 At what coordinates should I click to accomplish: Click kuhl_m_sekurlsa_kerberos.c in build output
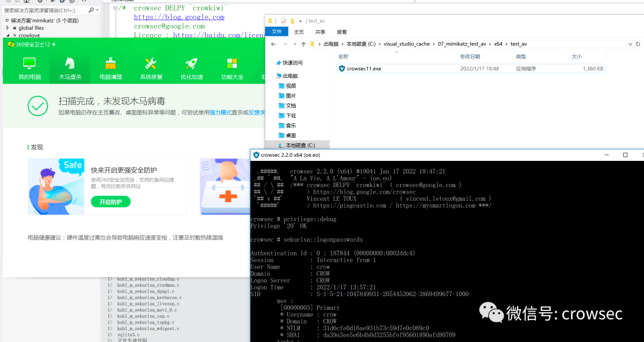pos(149,298)
